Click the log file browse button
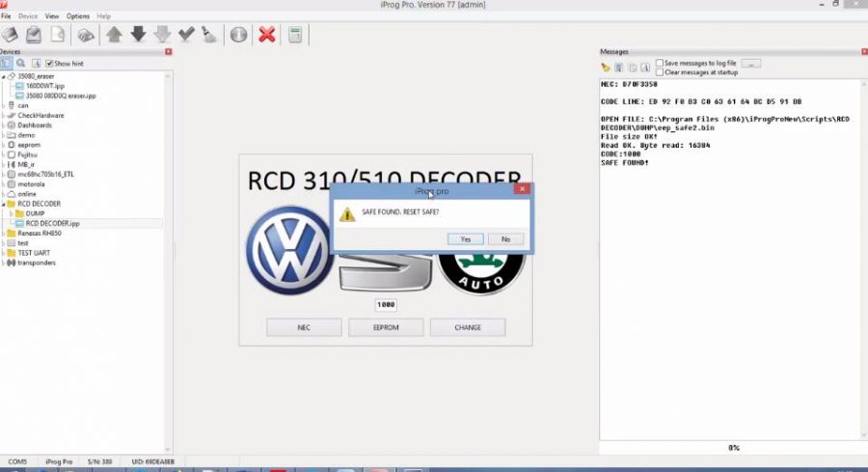This screenshot has width=868, height=472. (x=751, y=64)
